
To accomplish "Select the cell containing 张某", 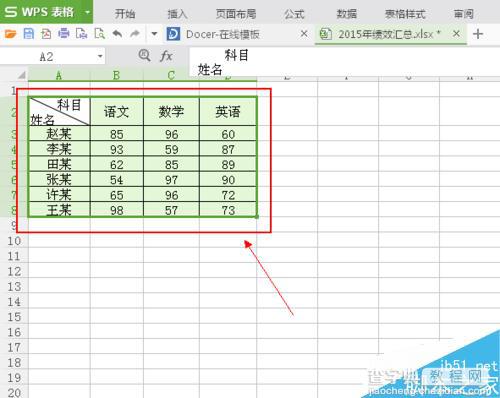I will 59,179.
